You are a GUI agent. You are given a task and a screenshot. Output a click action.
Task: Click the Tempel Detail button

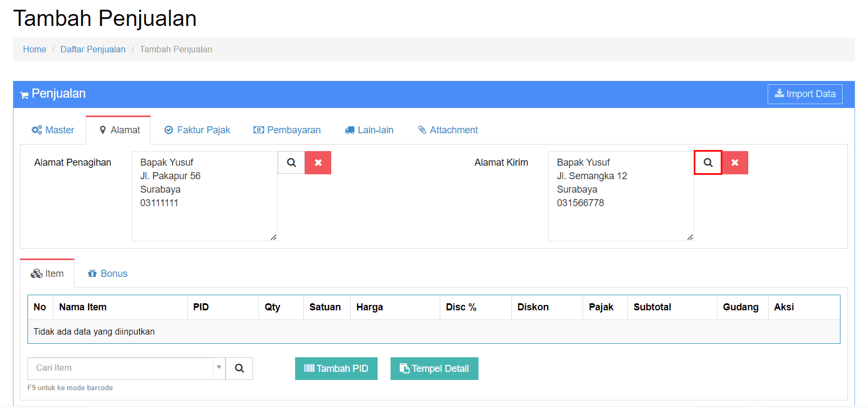click(434, 369)
